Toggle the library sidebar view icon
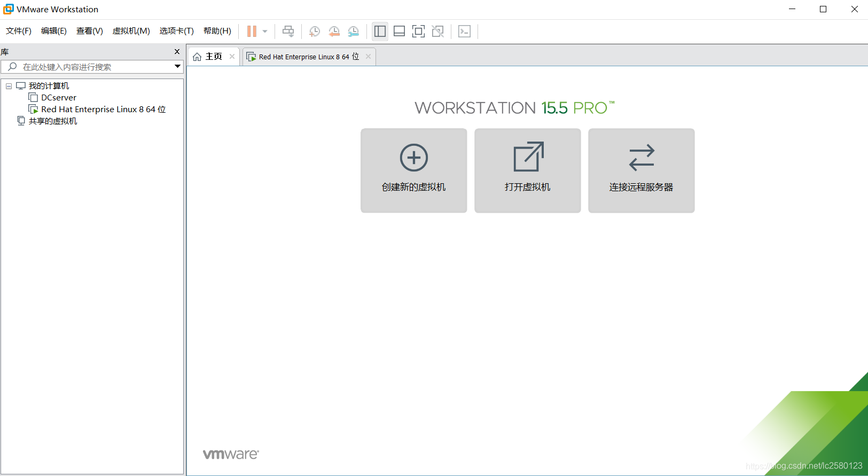This screenshot has height=476, width=868. 380,32
